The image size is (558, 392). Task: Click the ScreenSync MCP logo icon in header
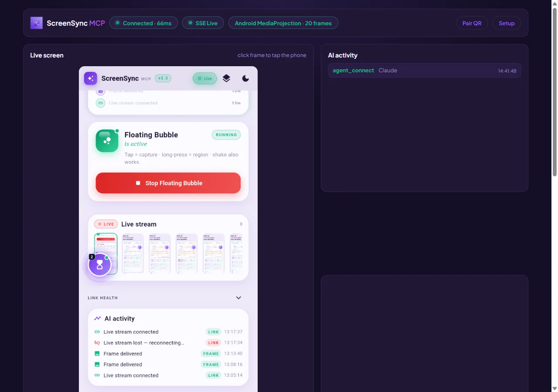(x=36, y=23)
